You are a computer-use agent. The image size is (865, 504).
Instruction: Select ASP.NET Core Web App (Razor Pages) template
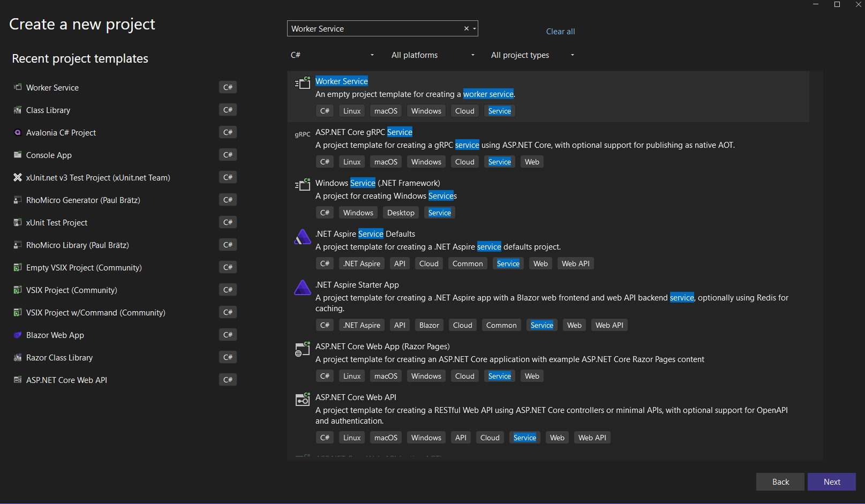click(x=382, y=346)
